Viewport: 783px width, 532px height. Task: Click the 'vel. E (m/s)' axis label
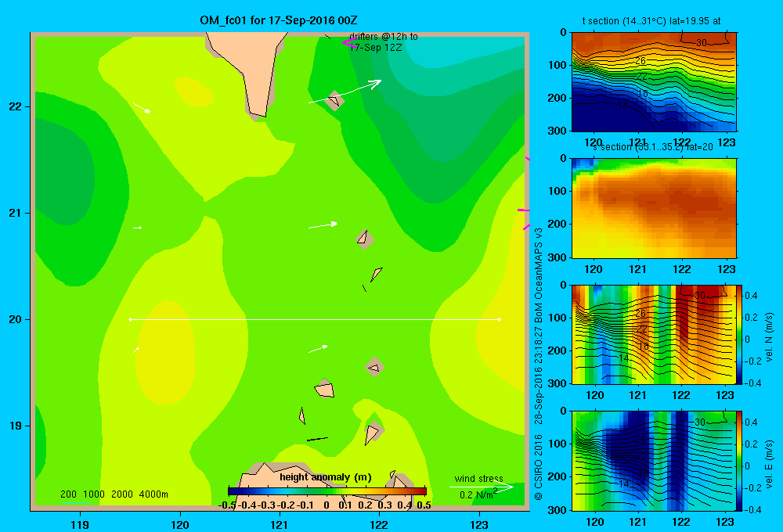pyautogui.click(x=769, y=464)
